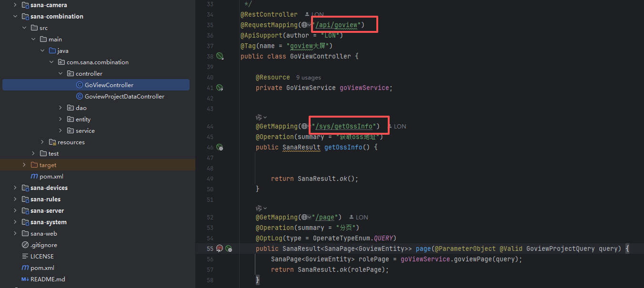Collapse the sana-combination module
644x288 pixels.
(x=15, y=17)
